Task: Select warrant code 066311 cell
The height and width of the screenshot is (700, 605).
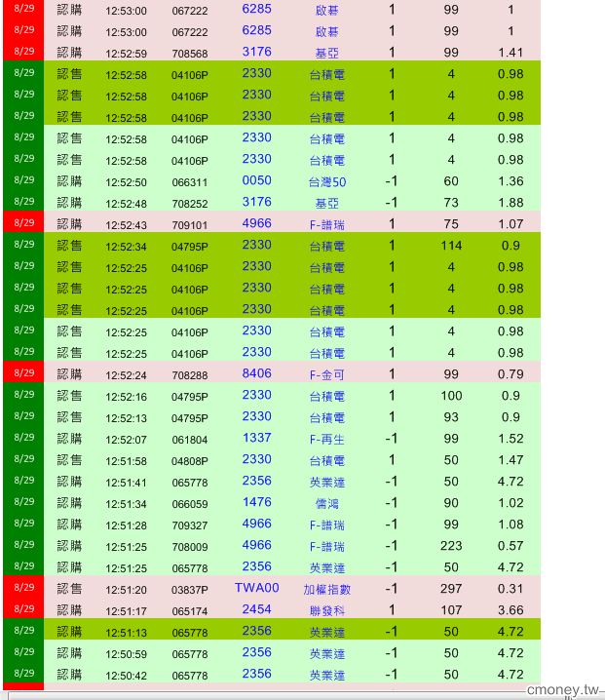Action: [190, 182]
